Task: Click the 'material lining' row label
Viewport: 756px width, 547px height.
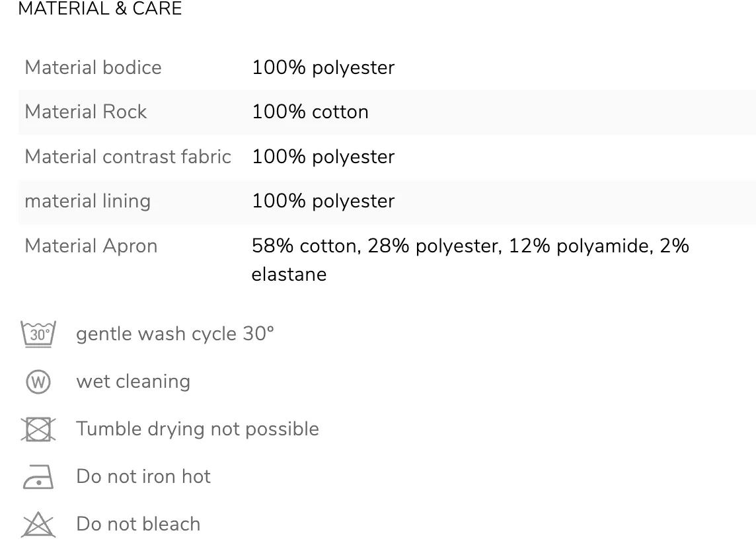Action: pyautogui.click(x=88, y=201)
